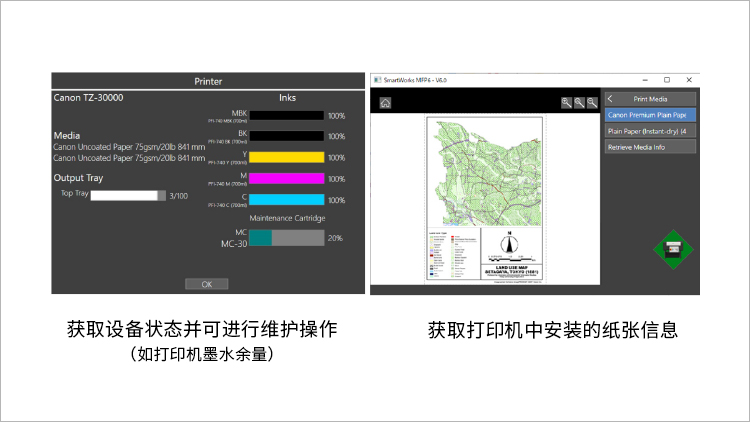Click the second Canon Uncoated Paper media line
The image size is (750, 422).
click(x=129, y=158)
